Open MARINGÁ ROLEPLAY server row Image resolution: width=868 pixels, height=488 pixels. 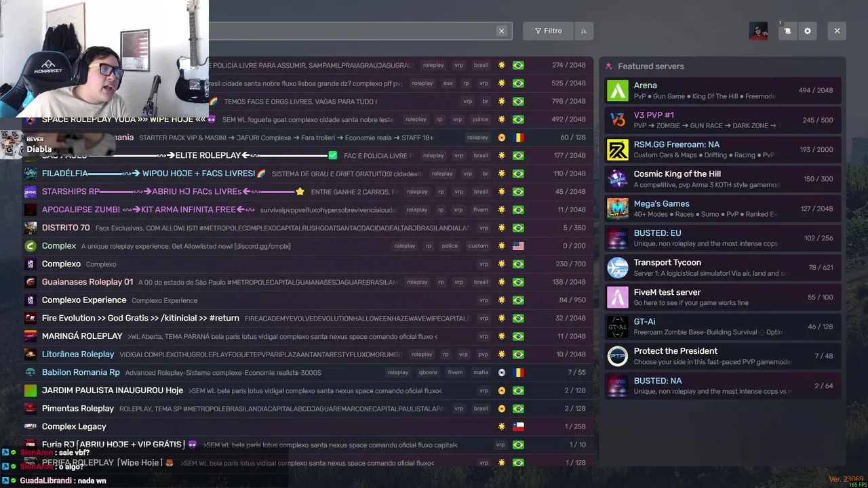[x=307, y=336]
